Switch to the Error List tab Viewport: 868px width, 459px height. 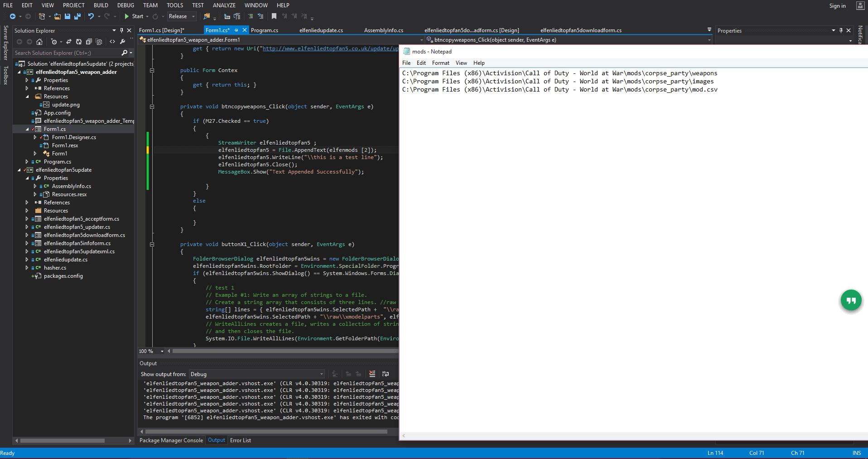pos(241,440)
